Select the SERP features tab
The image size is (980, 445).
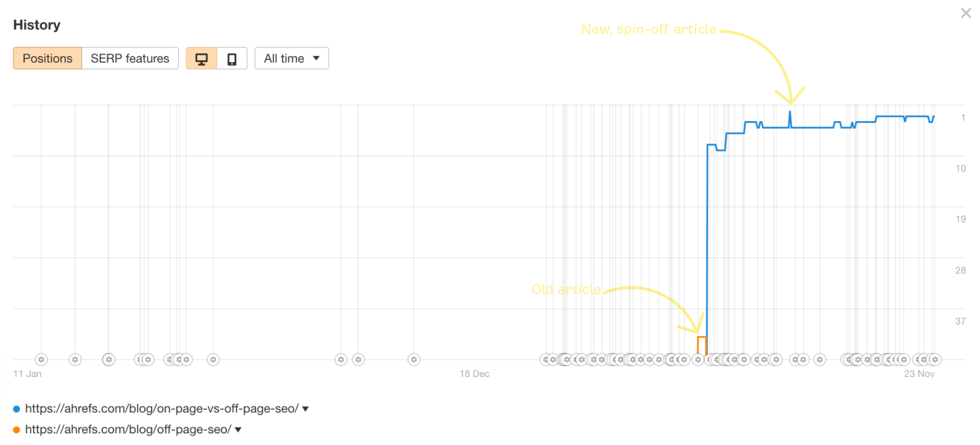(130, 59)
